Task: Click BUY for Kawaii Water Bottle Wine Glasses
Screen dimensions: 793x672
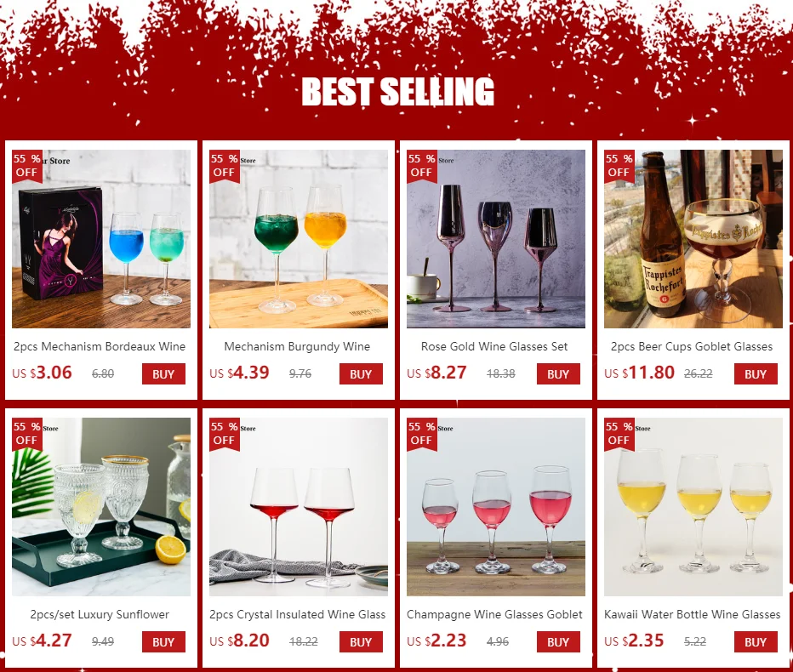Action: tap(756, 641)
